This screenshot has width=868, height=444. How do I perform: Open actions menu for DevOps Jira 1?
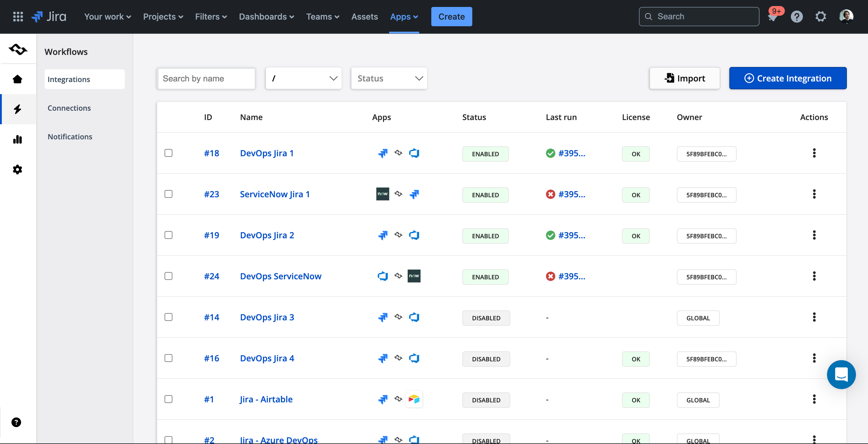(x=814, y=153)
